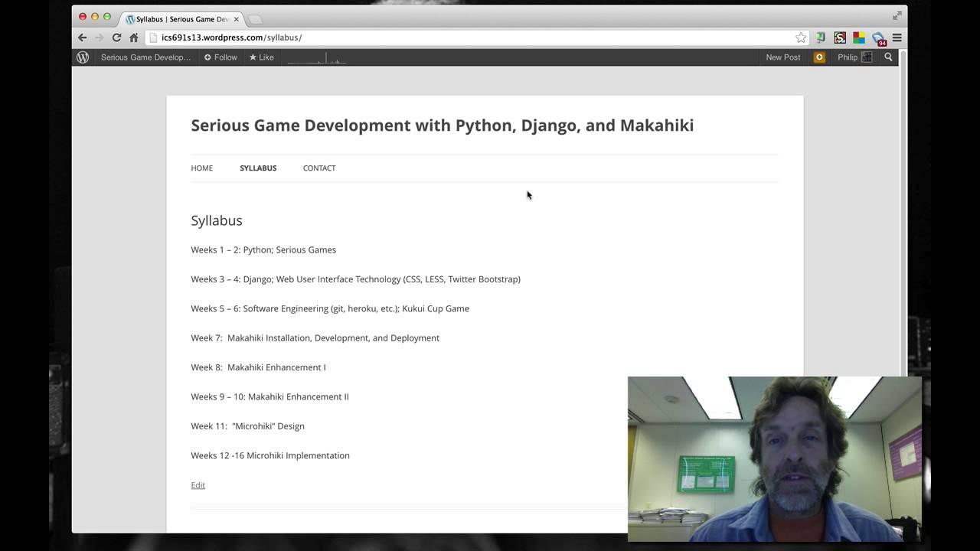Image resolution: width=980 pixels, height=551 pixels.
Task: Follow this blog
Action: (220, 57)
